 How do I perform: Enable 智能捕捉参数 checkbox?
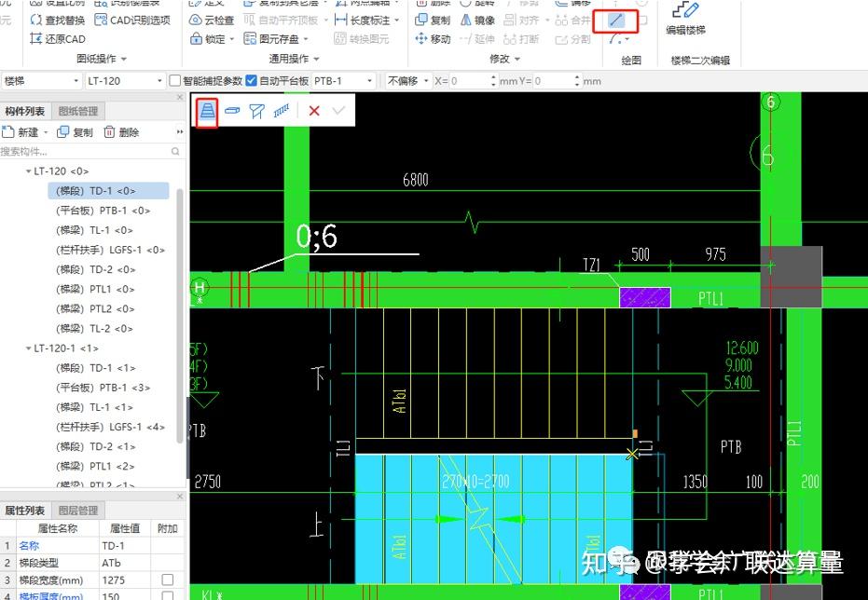173,80
